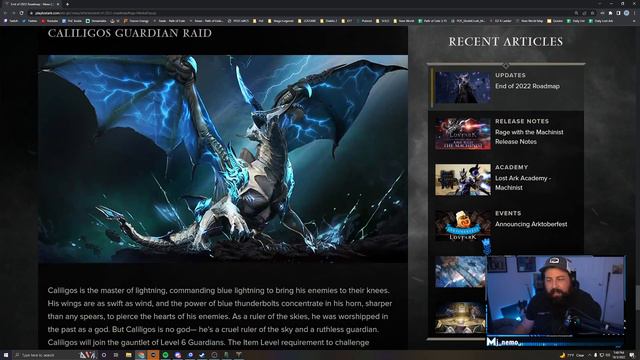640x360 pixels.
Task: Open the End of 2022 Roadmap article
Action: tap(527, 86)
